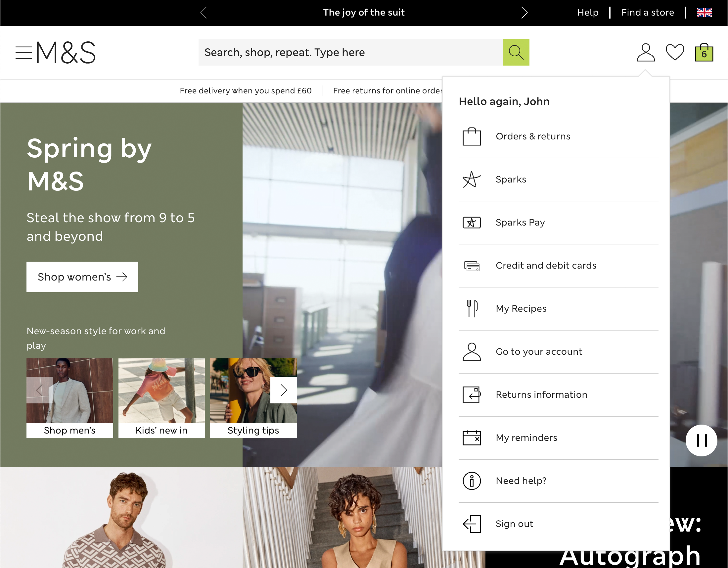Open the wishlist heart icon
728x568 pixels.
tap(675, 52)
